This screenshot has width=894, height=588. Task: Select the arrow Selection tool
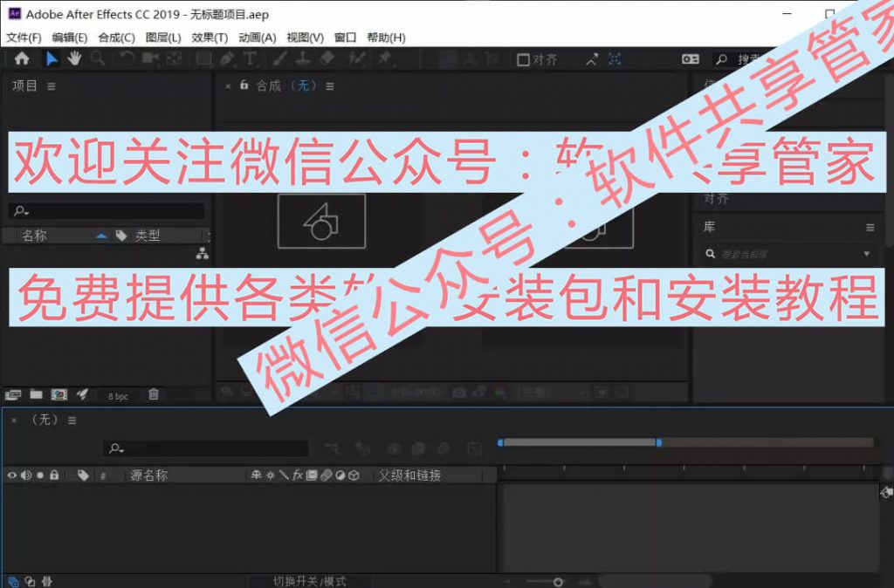tap(52, 58)
